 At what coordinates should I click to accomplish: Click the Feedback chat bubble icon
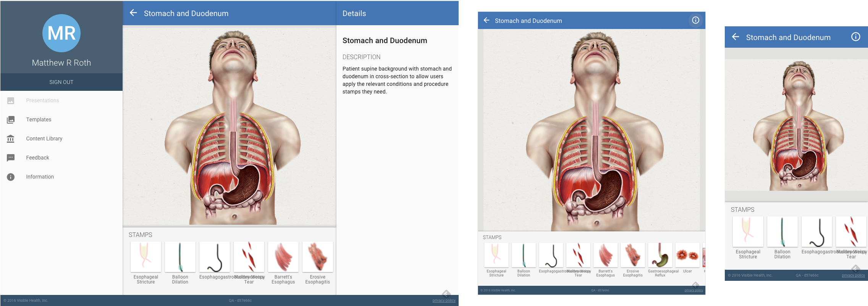coord(11,158)
